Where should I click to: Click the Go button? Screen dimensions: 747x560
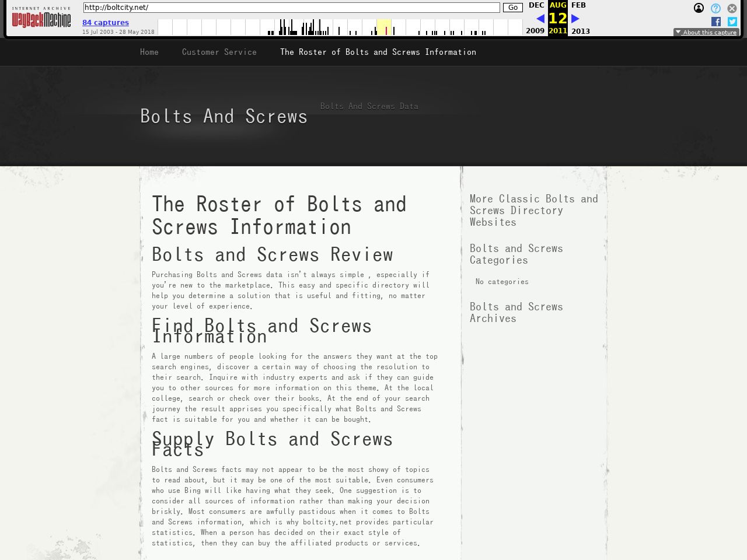point(512,8)
